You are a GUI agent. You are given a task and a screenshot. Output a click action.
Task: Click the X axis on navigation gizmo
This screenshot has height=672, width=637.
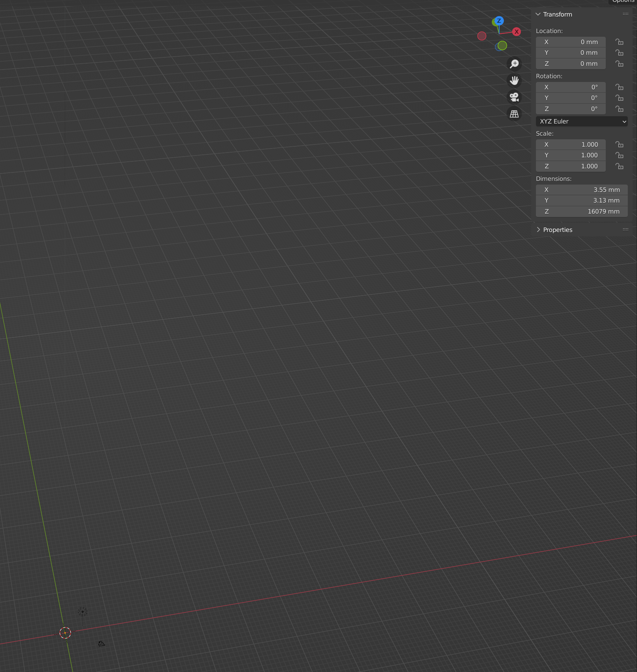click(x=516, y=32)
